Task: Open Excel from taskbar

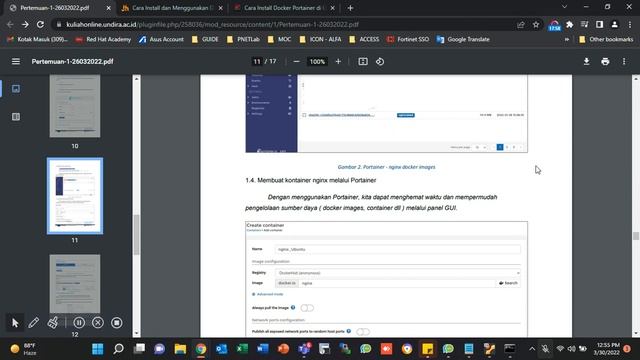Action: pyautogui.click(x=242, y=349)
